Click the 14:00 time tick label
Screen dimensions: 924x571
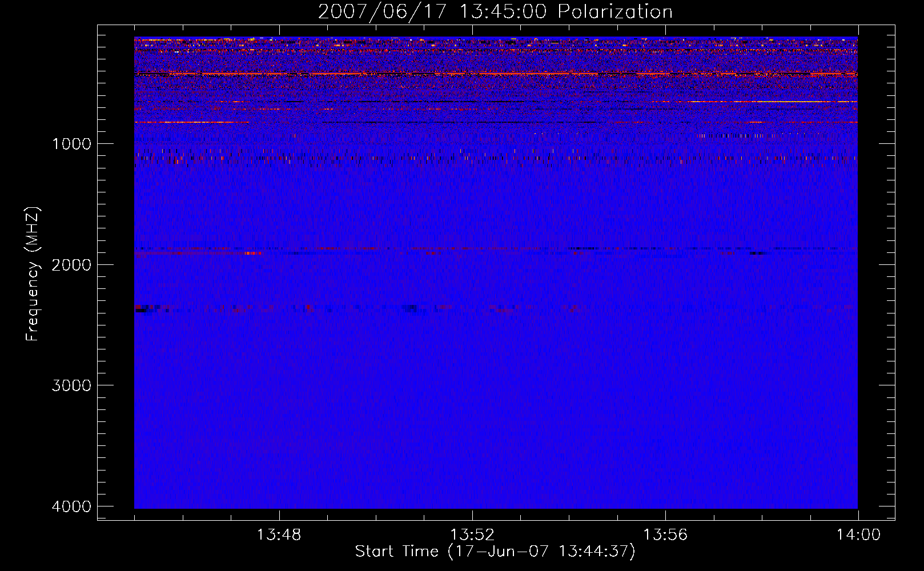pyautogui.click(x=858, y=535)
